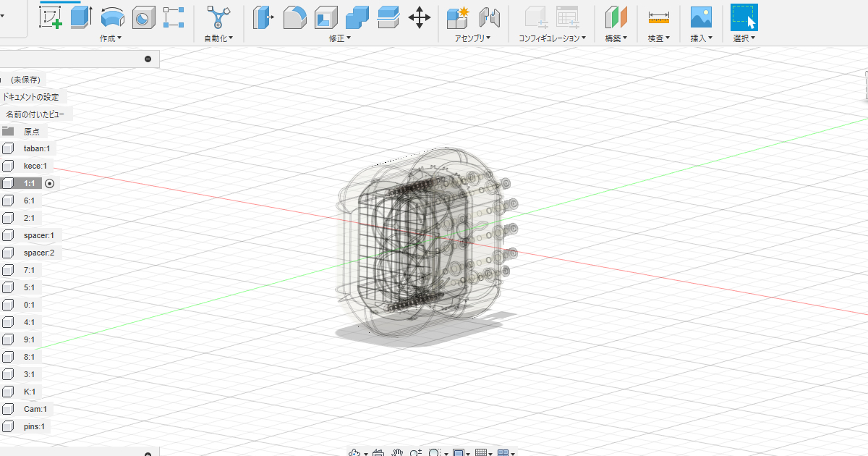Click the Insert image icon
Image resolution: width=868 pixels, height=456 pixels.
point(701,17)
